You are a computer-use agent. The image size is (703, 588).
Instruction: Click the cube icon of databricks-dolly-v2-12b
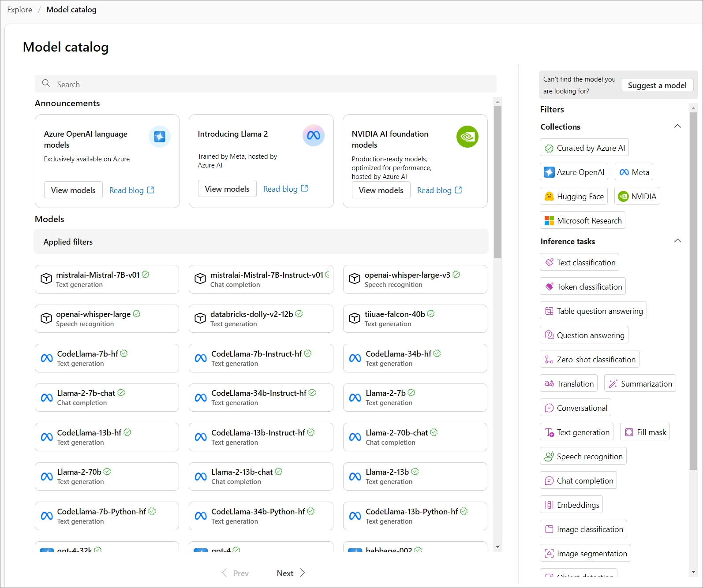click(200, 318)
